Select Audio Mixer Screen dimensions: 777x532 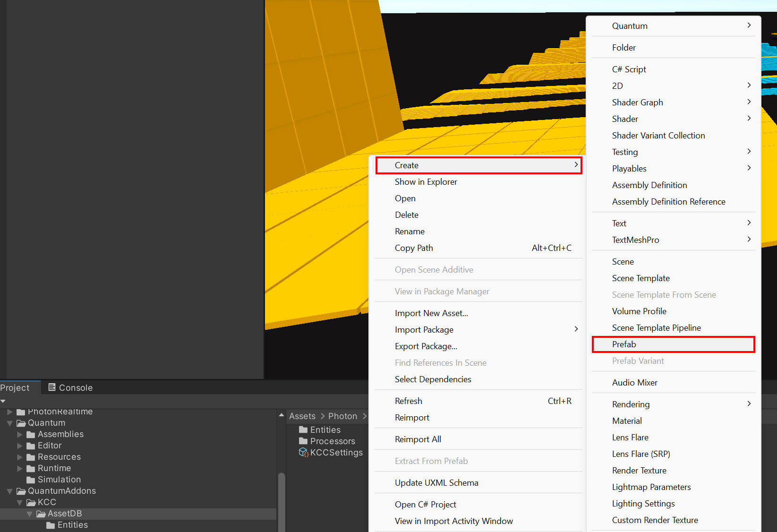634,383
